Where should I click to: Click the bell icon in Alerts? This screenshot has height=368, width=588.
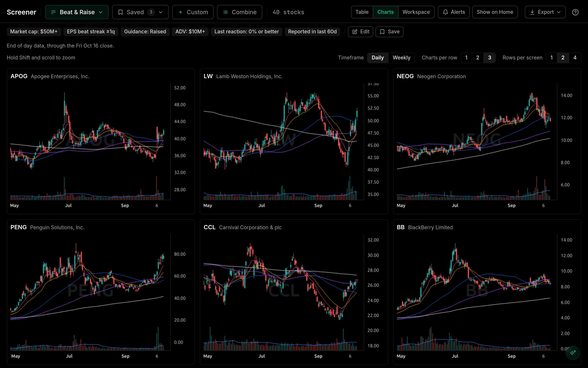[x=445, y=12]
